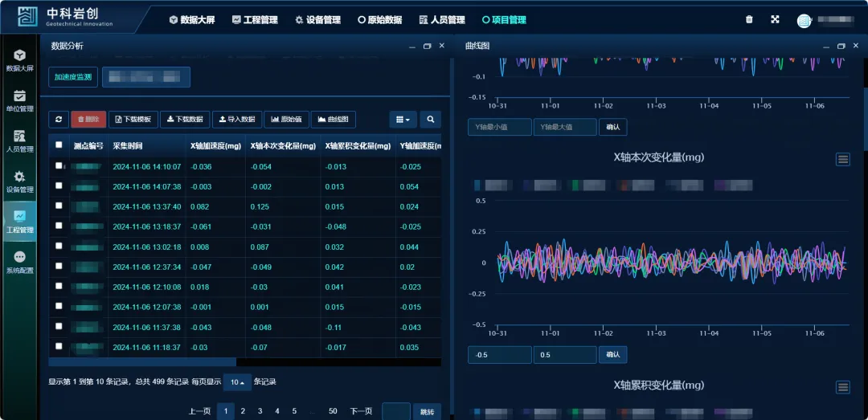The width and height of the screenshot is (868, 420).
Task: Open 数据大屏 top menu
Action: click(192, 20)
